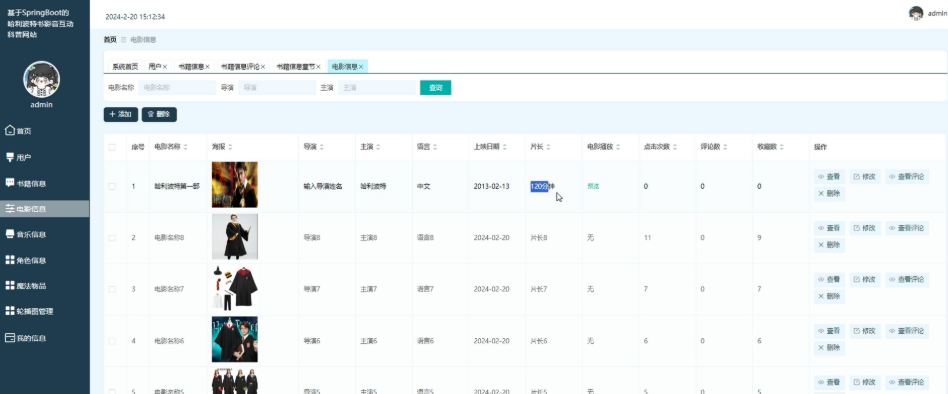Check the box for row 电影名称6

coord(112,341)
